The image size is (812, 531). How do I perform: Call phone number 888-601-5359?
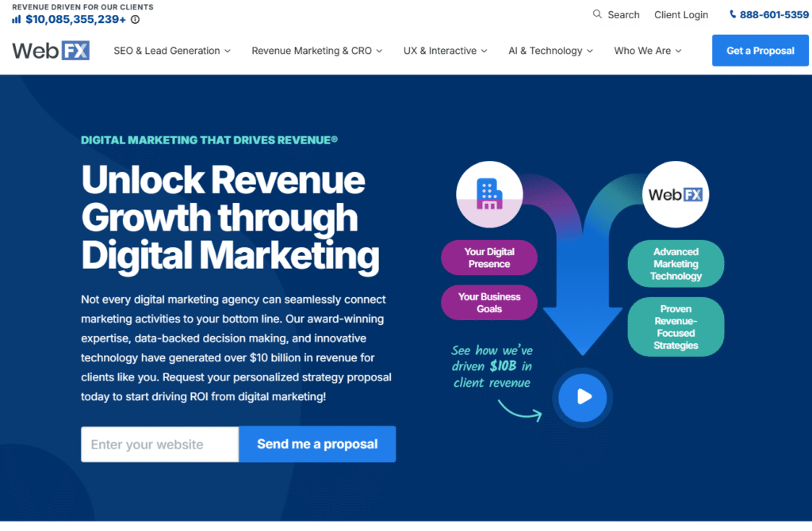[x=774, y=14]
